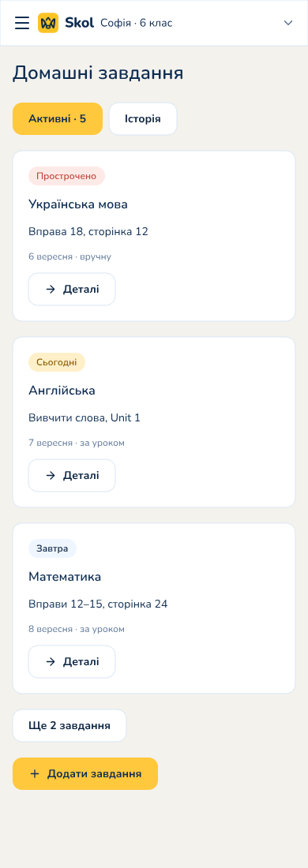Click the Софія · 6 клас profile label
This screenshot has width=308, height=868.
pos(137,23)
